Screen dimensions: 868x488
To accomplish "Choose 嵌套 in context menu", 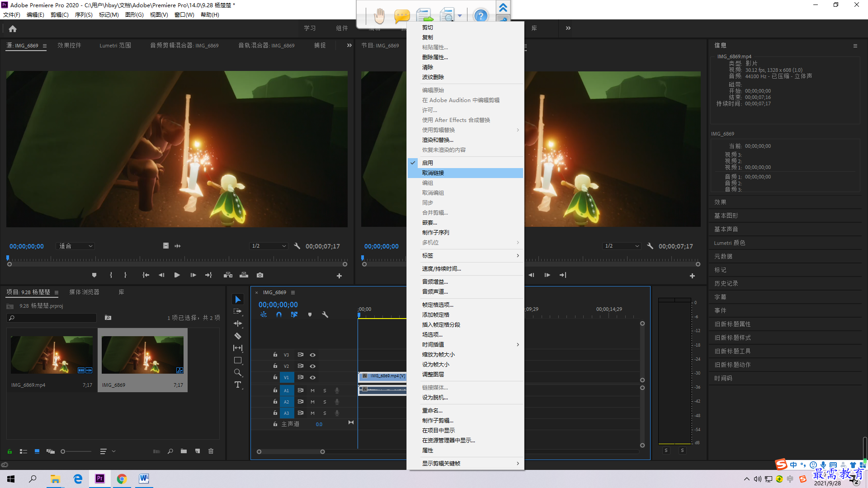I will 466,223.
